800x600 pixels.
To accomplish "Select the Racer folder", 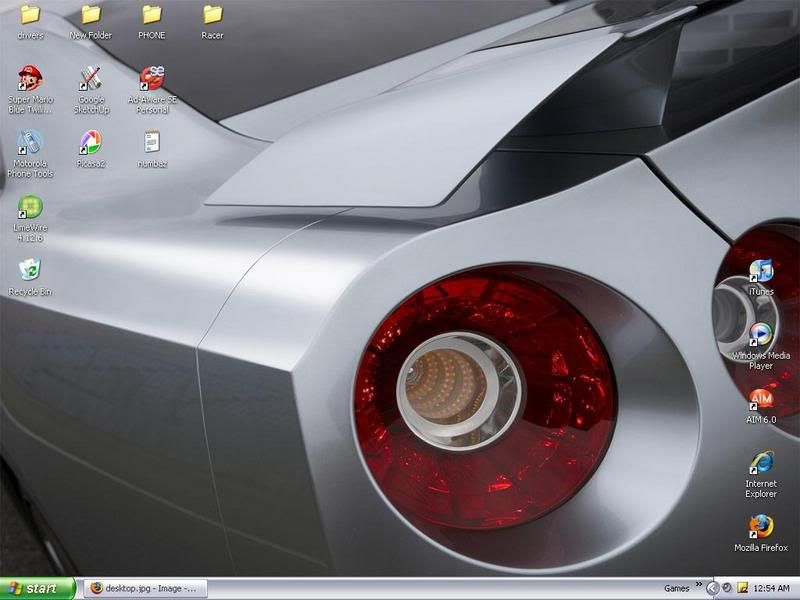I will [212, 15].
